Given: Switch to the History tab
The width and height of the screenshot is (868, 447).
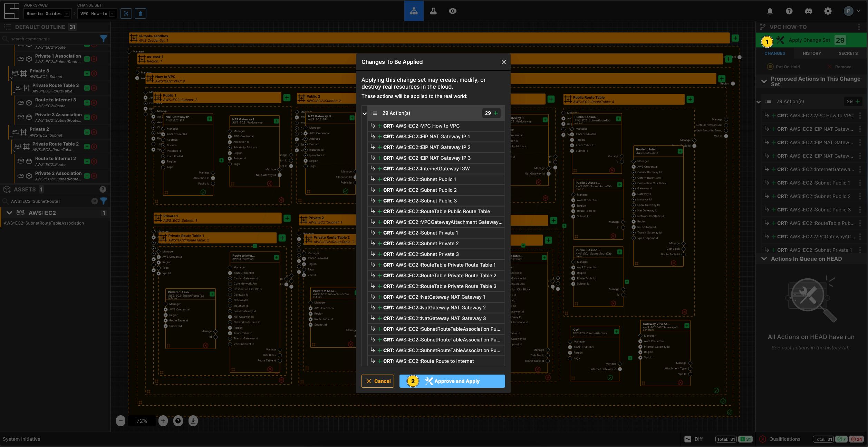Looking at the screenshot, I should [x=812, y=53].
